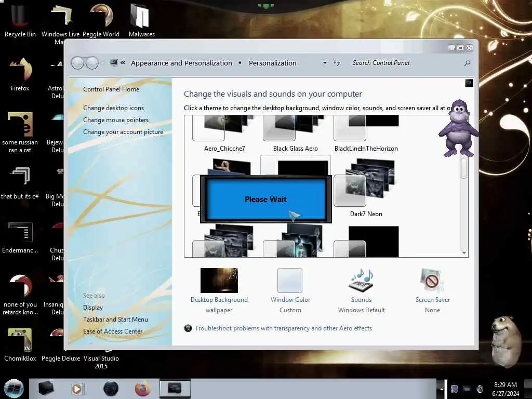Select the Black Glass Aero theme
This screenshot has height=399, width=532.
tap(295, 134)
